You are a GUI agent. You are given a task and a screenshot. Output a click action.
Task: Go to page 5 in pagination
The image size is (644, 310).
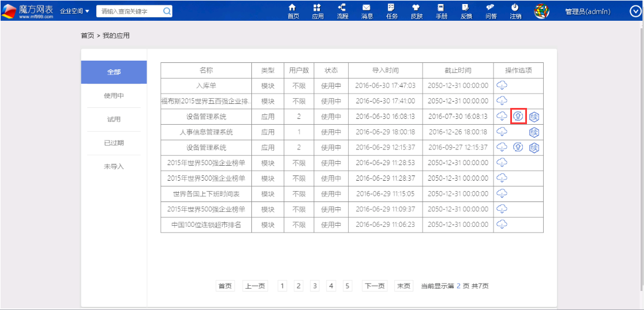(347, 286)
